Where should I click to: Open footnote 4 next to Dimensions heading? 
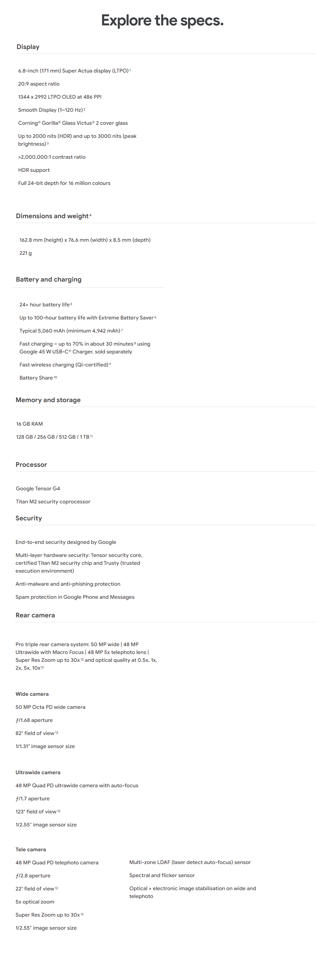point(90,215)
